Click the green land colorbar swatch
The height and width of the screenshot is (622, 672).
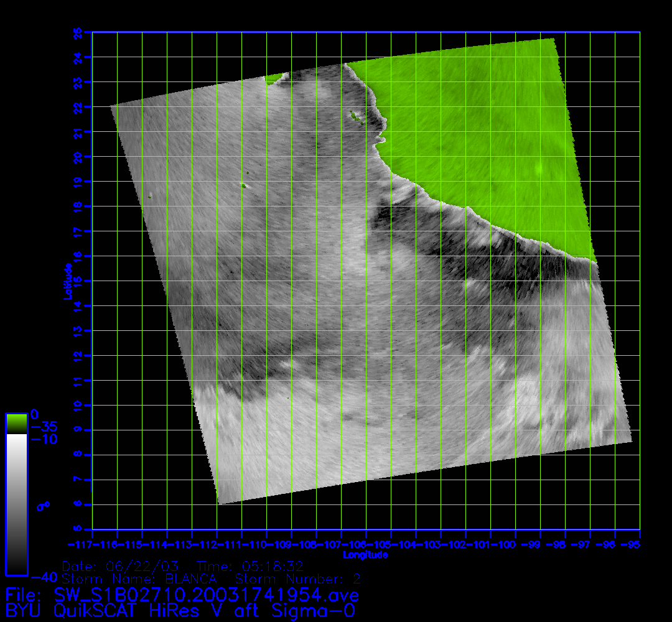tap(16, 423)
